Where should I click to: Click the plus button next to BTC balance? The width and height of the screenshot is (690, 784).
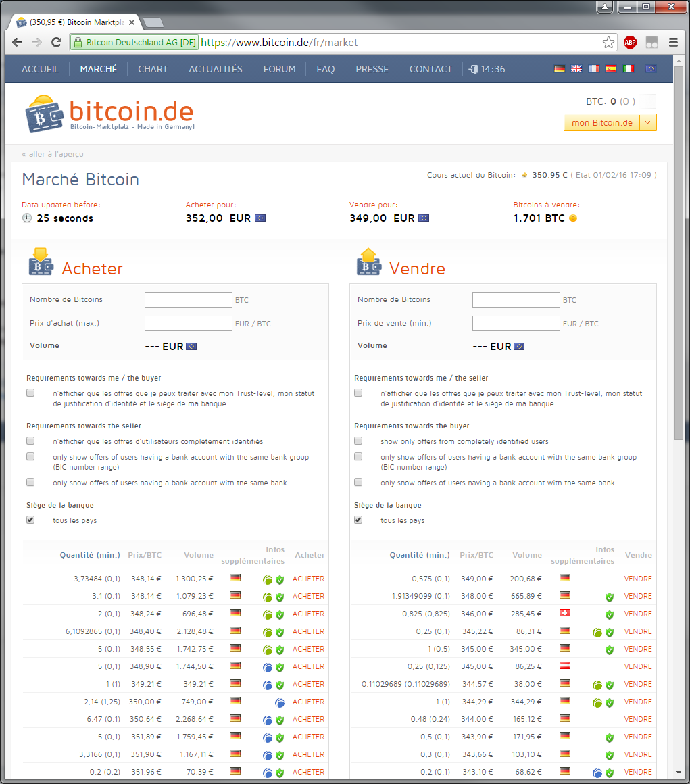click(647, 102)
